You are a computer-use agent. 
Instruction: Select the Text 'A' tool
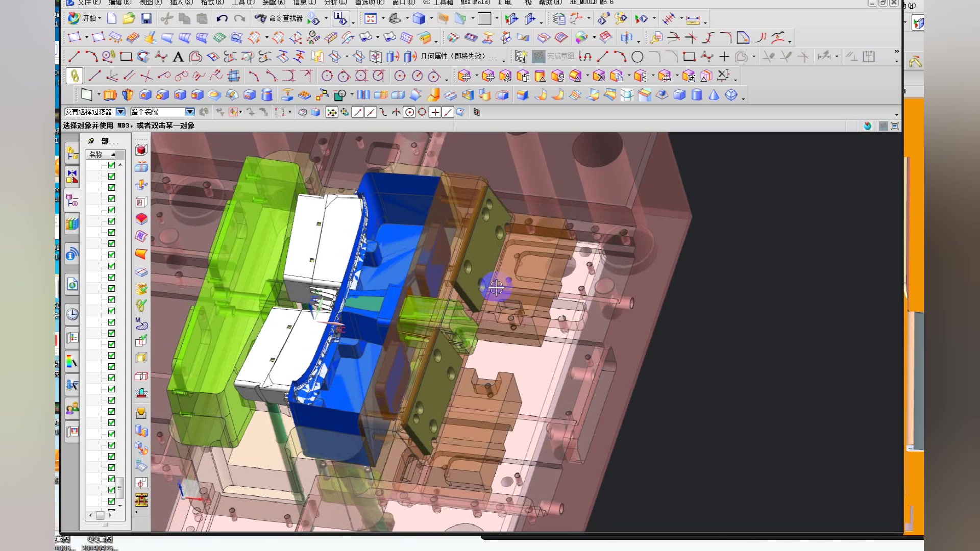coord(178,57)
